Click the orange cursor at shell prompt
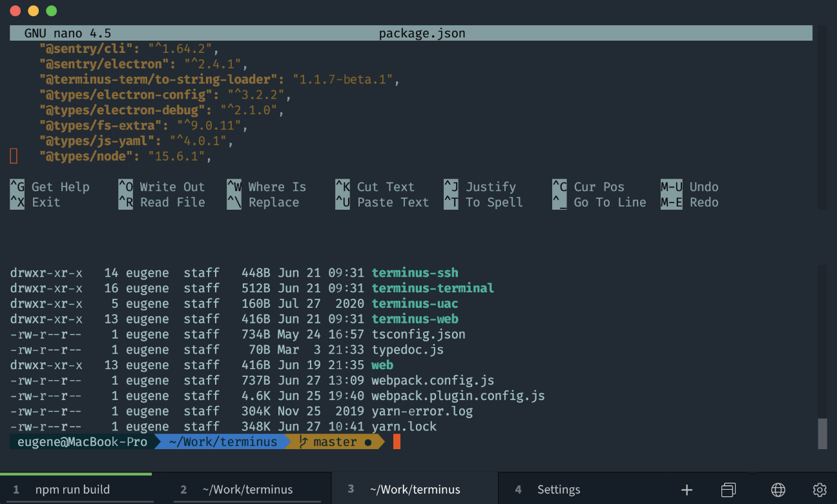837x504 pixels. [x=397, y=442]
